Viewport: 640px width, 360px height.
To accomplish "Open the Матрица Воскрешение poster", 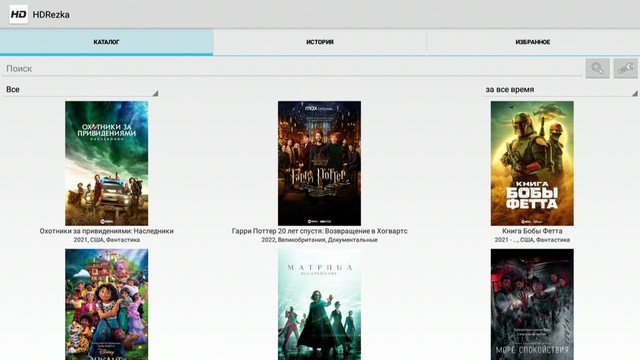I will click(319, 304).
